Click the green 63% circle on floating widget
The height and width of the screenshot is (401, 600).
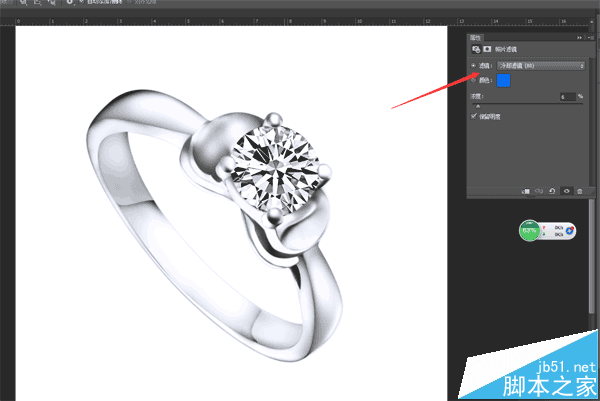pos(529,230)
